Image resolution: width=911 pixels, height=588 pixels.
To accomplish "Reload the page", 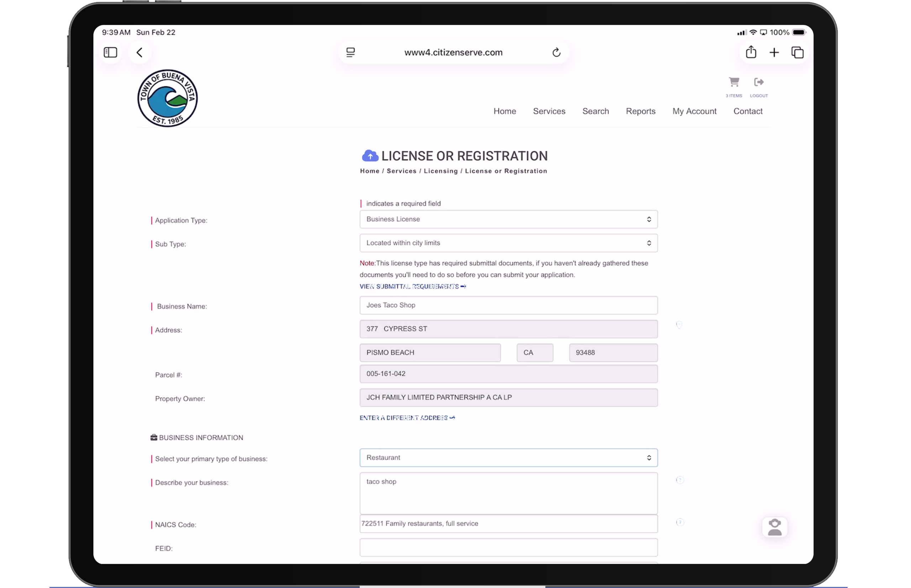I will click(556, 52).
